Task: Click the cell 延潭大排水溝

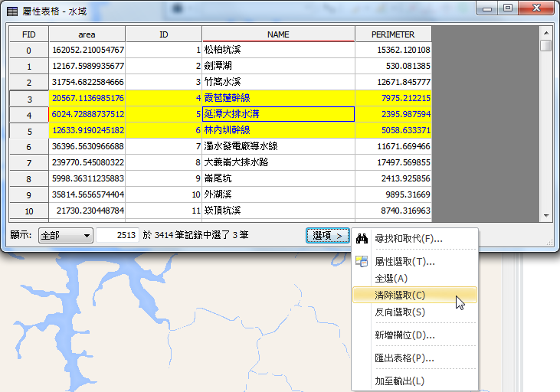Action: pyautogui.click(x=278, y=114)
